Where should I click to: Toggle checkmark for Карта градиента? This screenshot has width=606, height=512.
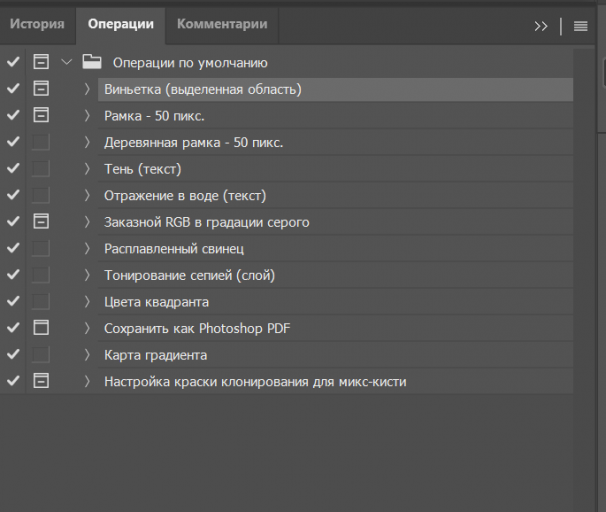(x=13, y=354)
